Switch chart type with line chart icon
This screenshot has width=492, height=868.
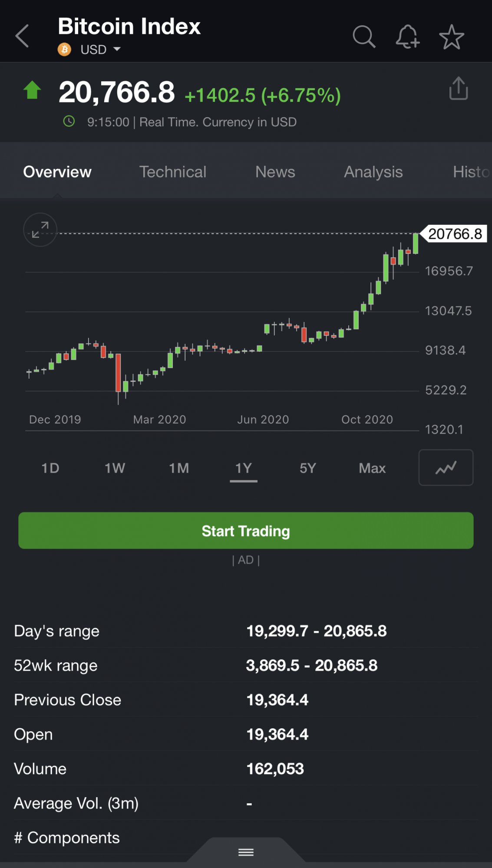(446, 467)
